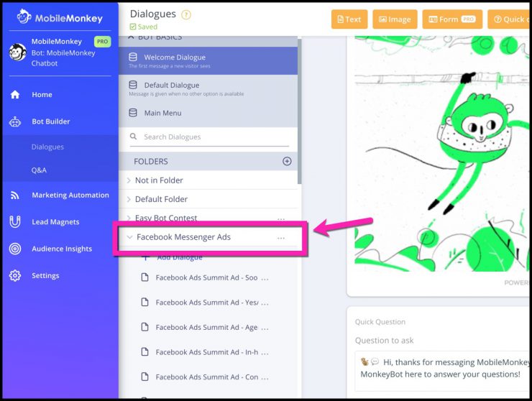Focus the Search Dialogues field
The image size is (532, 401).
pyautogui.click(x=209, y=137)
